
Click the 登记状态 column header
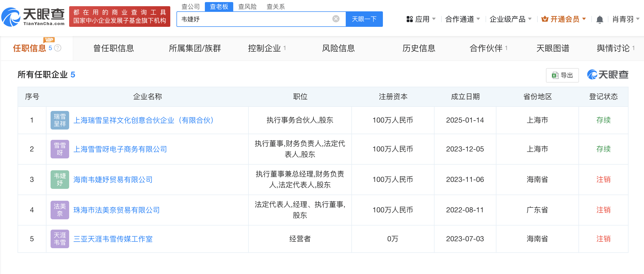click(603, 97)
